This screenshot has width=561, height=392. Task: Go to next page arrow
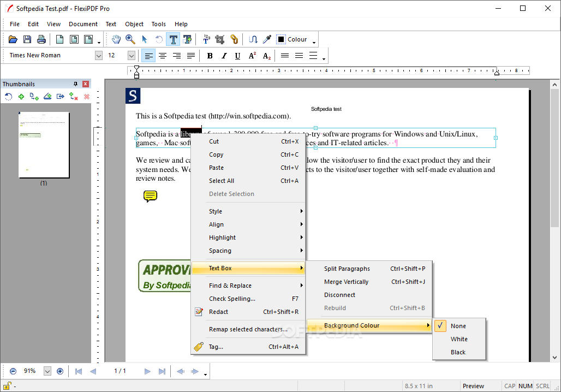147,371
